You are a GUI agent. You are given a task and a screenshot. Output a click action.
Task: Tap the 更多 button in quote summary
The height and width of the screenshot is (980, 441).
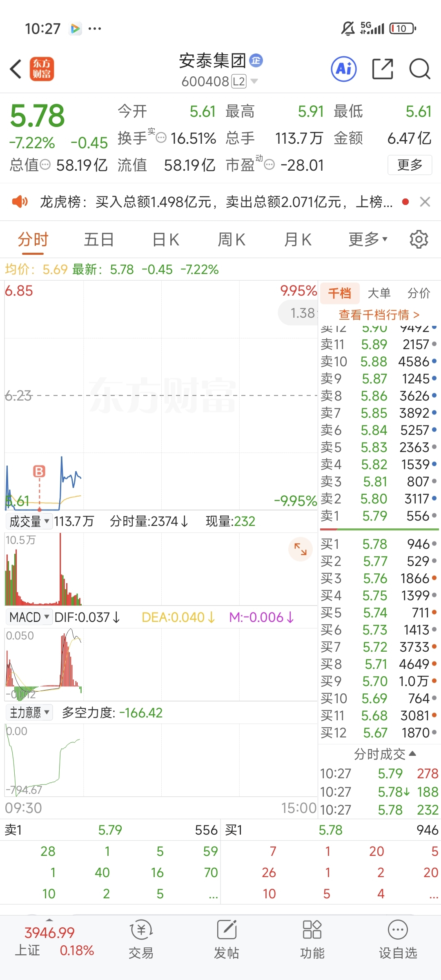(410, 165)
